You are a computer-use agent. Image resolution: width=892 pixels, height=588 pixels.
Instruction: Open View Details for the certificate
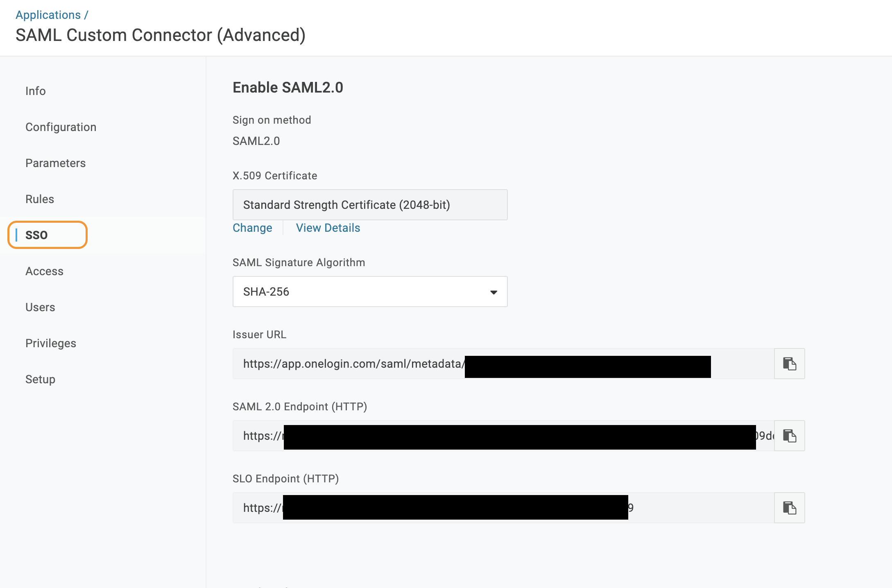point(328,228)
